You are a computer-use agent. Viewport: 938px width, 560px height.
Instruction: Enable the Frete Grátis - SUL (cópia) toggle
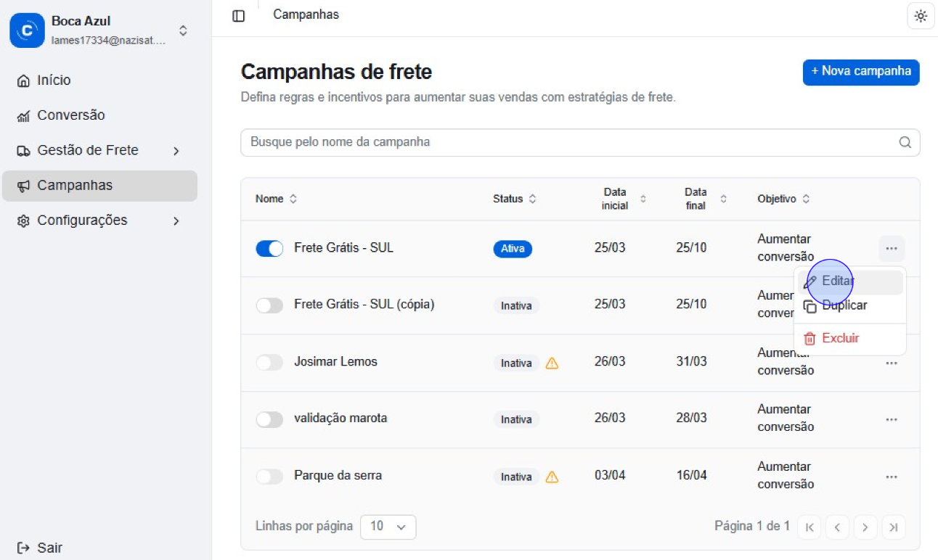[x=269, y=305]
